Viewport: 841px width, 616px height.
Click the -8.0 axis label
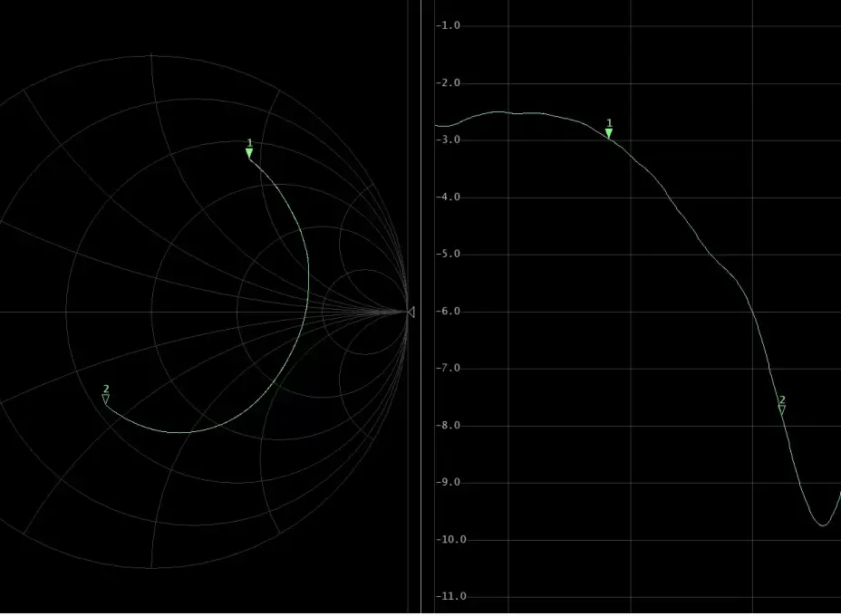[448, 426]
